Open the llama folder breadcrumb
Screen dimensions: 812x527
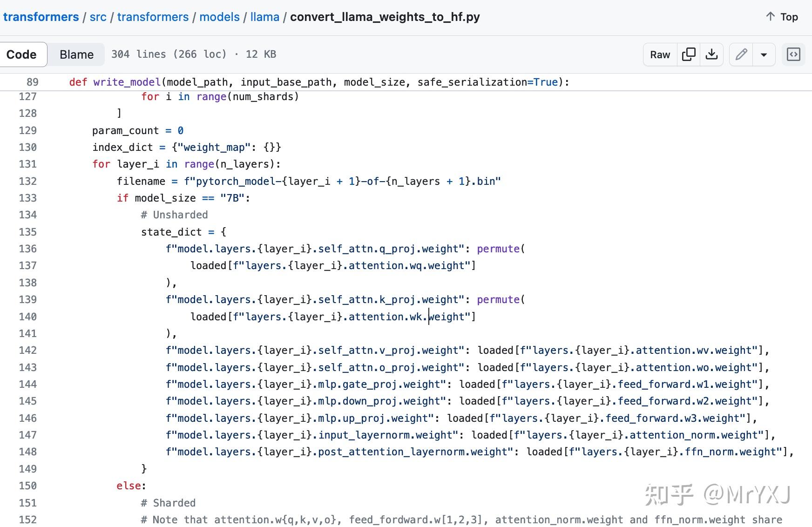tap(264, 17)
